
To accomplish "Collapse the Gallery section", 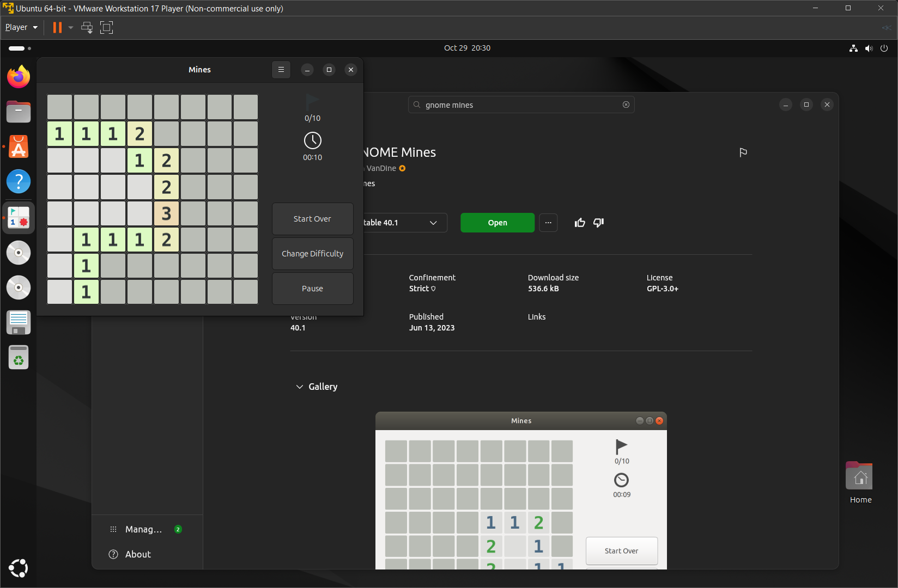I will click(317, 387).
